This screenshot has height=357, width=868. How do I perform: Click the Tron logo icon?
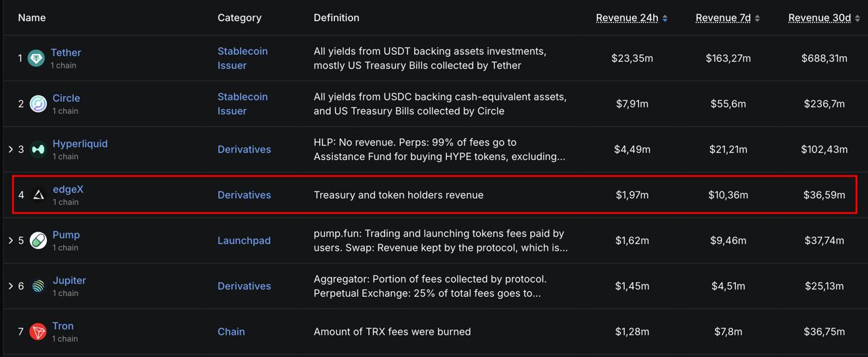38,331
